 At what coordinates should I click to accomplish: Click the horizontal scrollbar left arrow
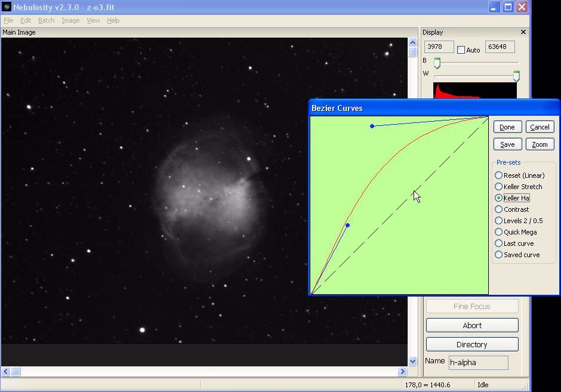tap(5, 371)
